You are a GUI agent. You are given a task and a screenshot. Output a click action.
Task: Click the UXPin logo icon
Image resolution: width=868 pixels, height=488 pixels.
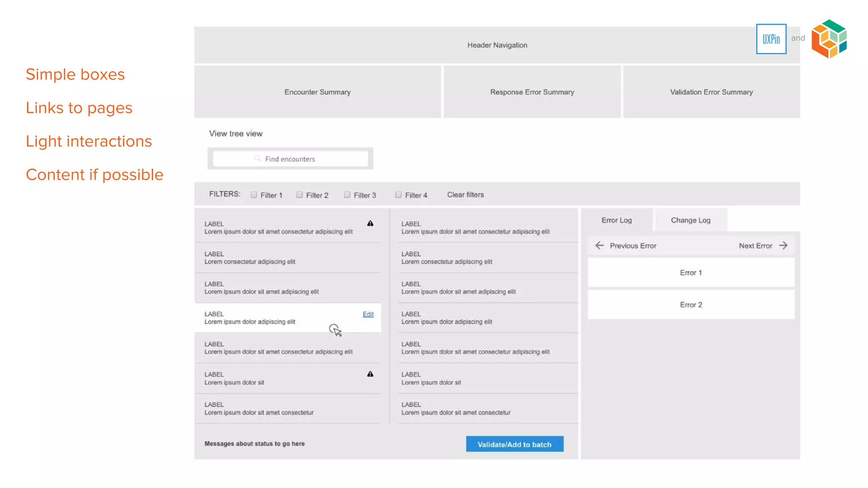point(771,39)
